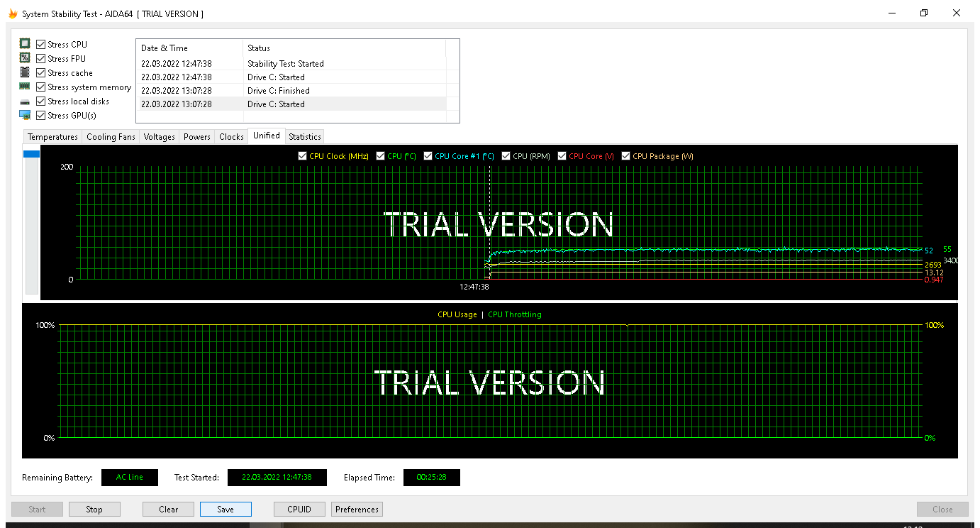Select the 'Stability Test: Started' log row
Image resolution: width=980 pixels, height=528 pixels.
[x=291, y=63]
